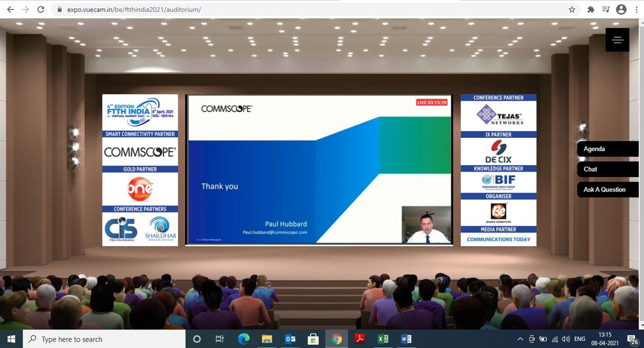Click the DE-CIX IX partner logo
The height and width of the screenshot is (348, 644).
click(x=498, y=151)
